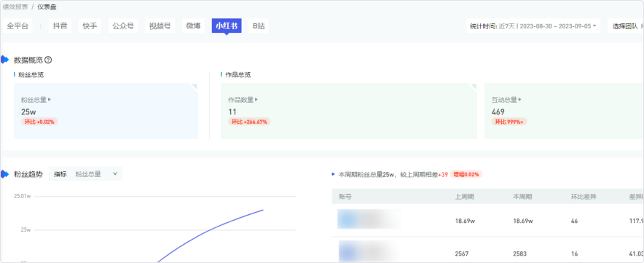
Task: Click the 25.01w axis label on chart
Action: [22, 197]
